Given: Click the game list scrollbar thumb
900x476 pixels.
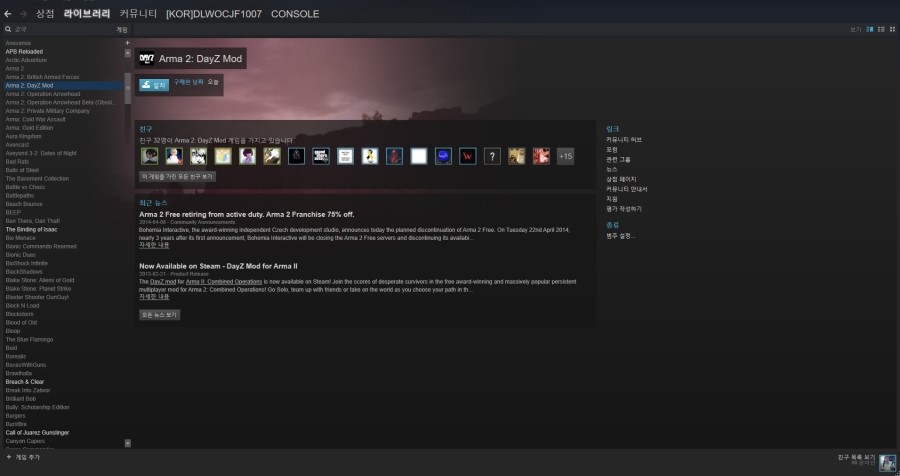Looking at the screenshot, I should click(x=127, y=88).
